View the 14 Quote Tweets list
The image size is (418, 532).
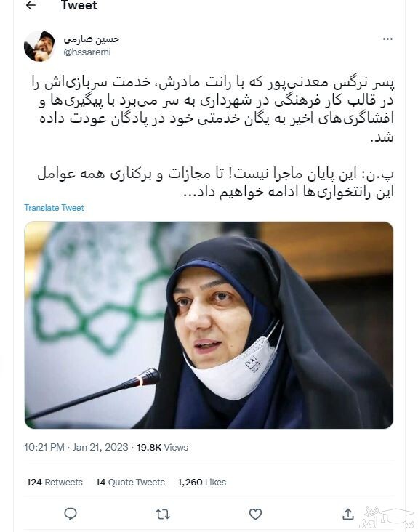coord(130,482)
